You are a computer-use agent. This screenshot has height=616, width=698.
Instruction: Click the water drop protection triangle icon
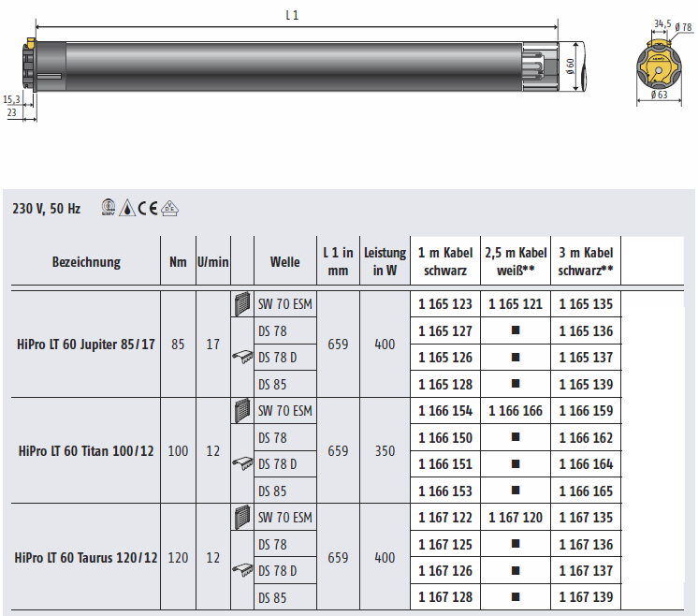[x=127, y=208]
